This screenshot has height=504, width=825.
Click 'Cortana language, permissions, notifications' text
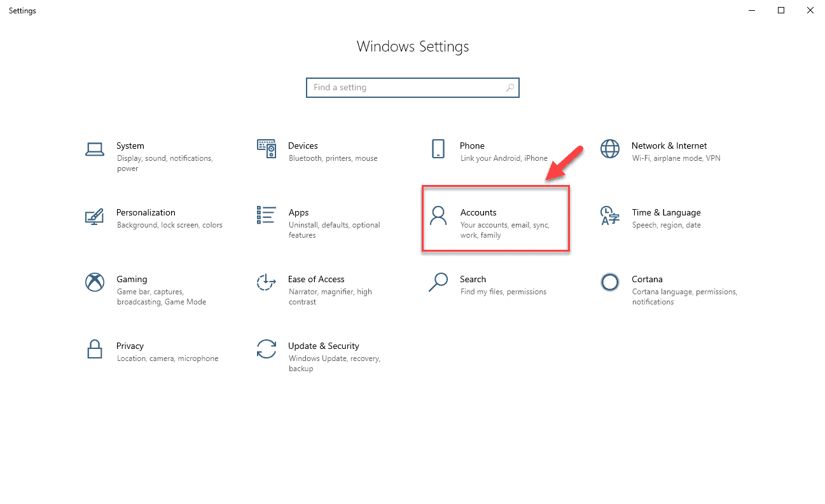coord(684,297)
